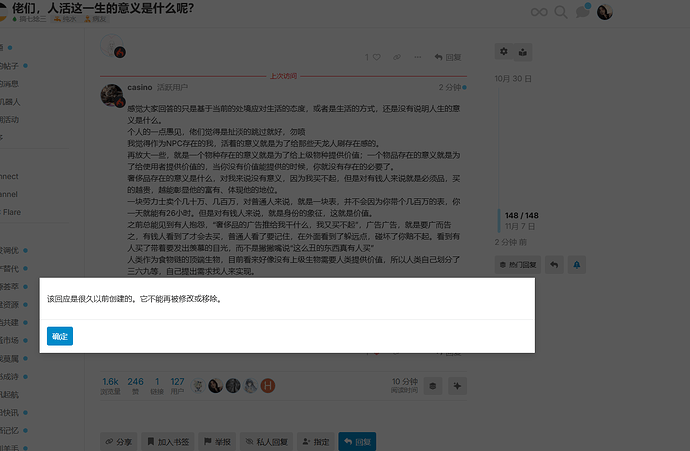Open the sidebar category ending in 共建

[10, 323]
